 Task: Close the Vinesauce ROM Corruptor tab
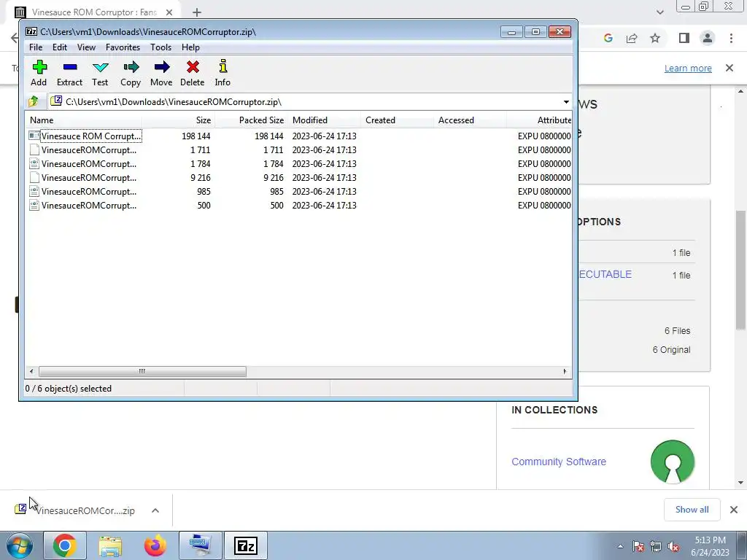tap(169, 12)
